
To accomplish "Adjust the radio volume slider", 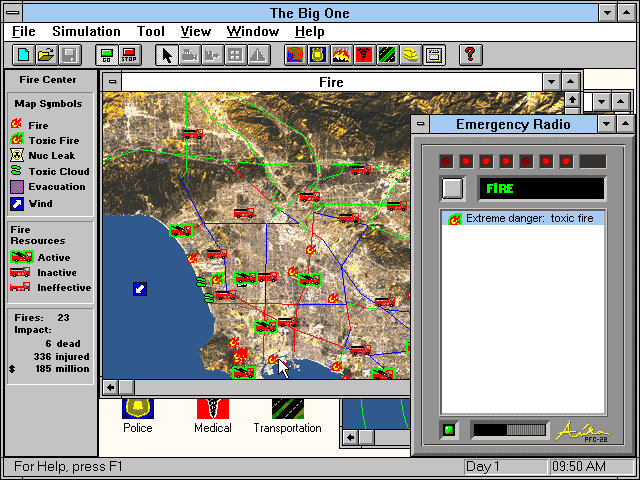I will 509,430.
